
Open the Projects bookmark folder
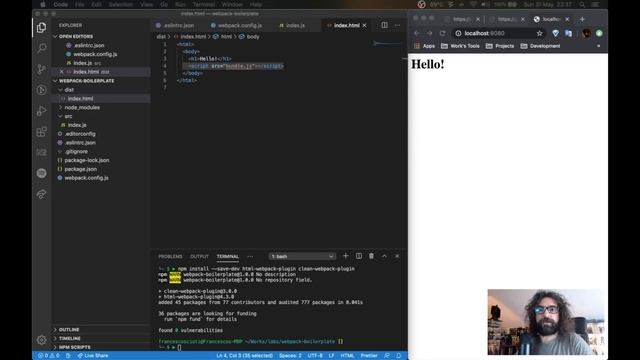500,46
